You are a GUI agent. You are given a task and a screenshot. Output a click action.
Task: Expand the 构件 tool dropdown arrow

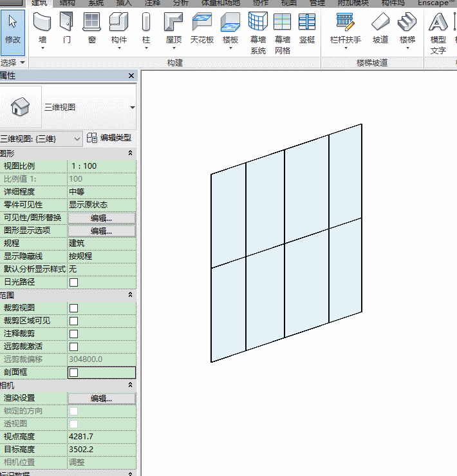tap(119, 48)
